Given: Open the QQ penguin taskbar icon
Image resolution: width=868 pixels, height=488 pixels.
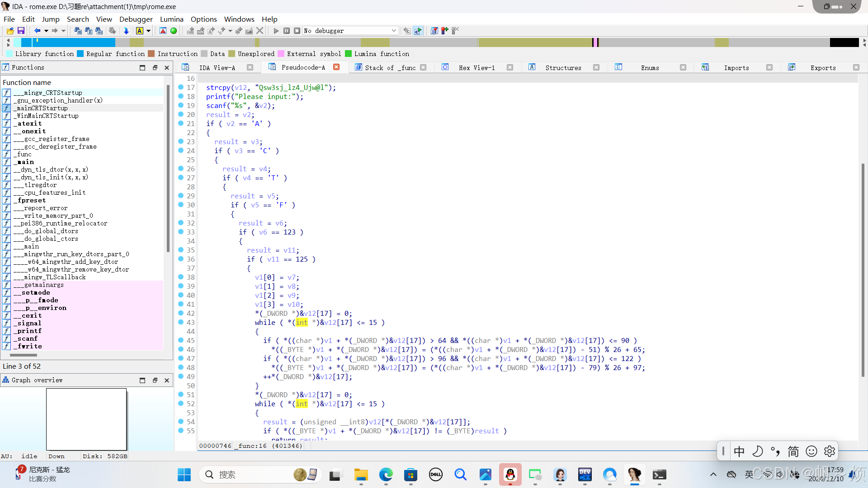Looking at the screenshot, I should (510, 474).
